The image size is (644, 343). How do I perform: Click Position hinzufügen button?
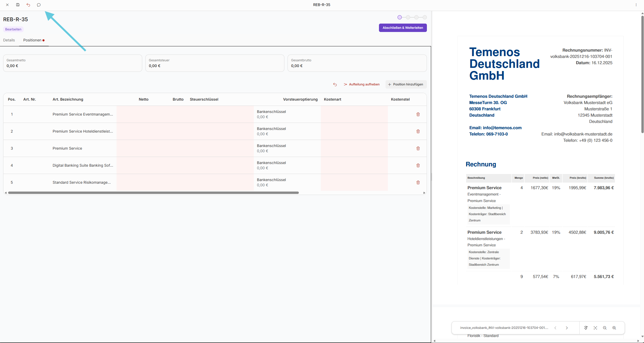[406, 84]
